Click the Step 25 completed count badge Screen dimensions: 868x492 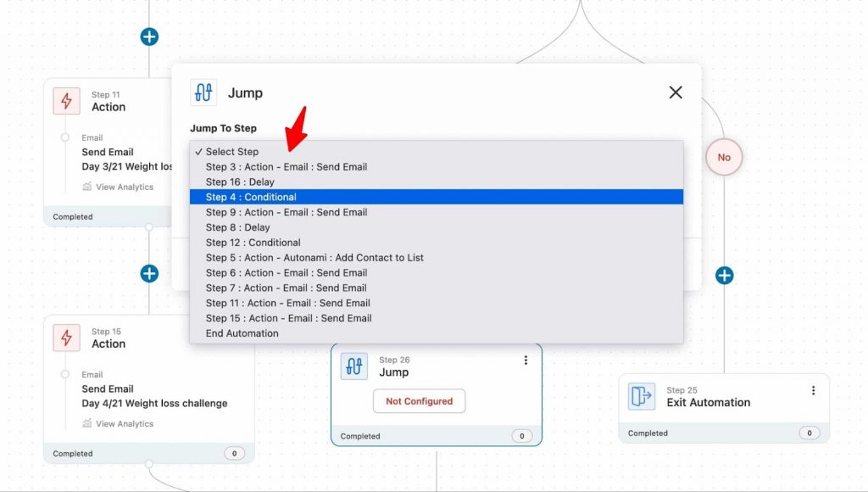(810, 433)
